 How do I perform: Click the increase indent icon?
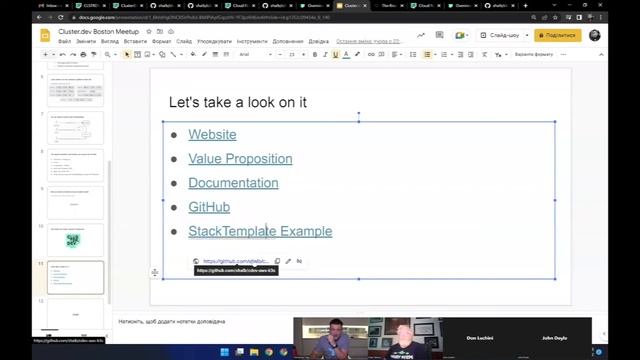pyautogui.click(x=471, y=54)
